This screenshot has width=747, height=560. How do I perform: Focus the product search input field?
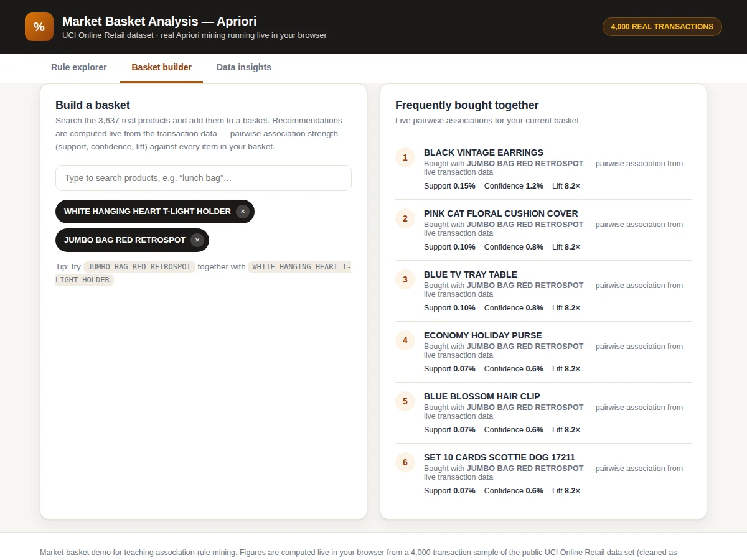[204, 178]
